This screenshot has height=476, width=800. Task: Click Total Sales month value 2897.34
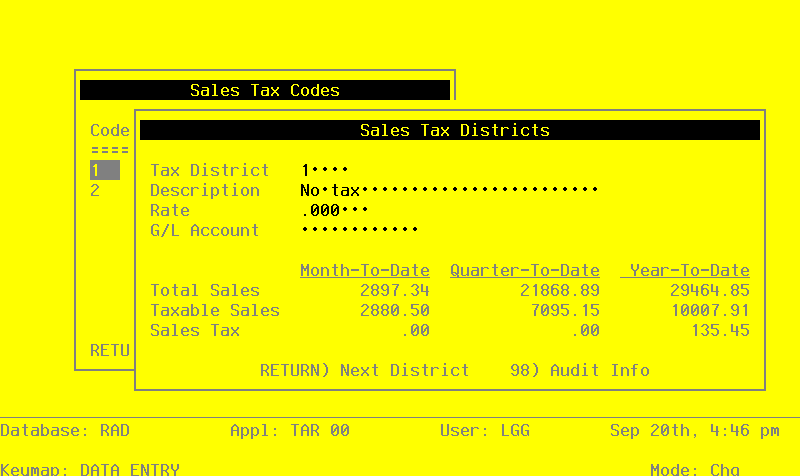(395, 290)
